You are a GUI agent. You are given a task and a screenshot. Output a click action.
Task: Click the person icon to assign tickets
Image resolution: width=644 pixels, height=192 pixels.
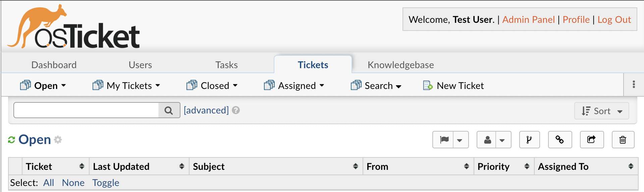[487, 140]
